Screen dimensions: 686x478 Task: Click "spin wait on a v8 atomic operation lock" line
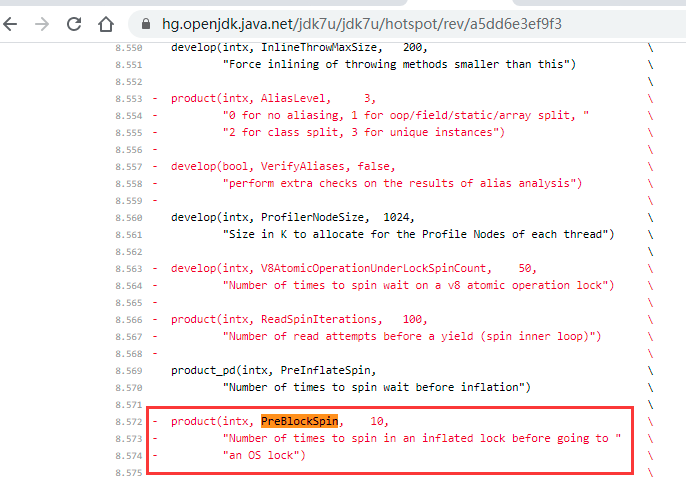click(x=419, y=285)
